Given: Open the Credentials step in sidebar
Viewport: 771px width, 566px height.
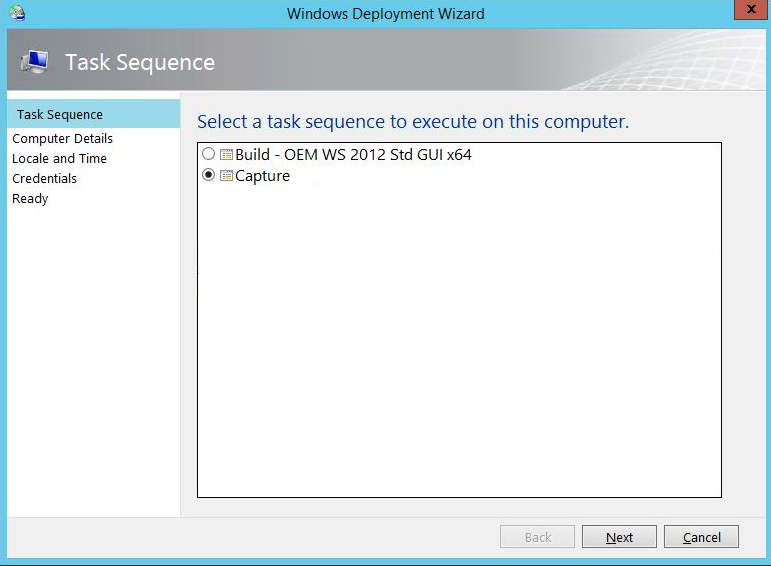Looking at the screenshot, I should pyautogui.click(x=44, y=179).
